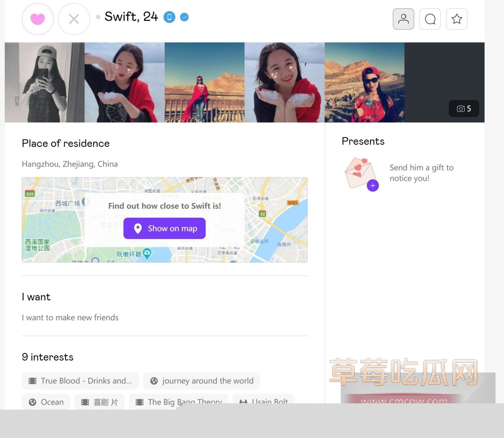504x438 pixels.
Task: View the third photo at mountain railing
Action: [x=204, y=82]
